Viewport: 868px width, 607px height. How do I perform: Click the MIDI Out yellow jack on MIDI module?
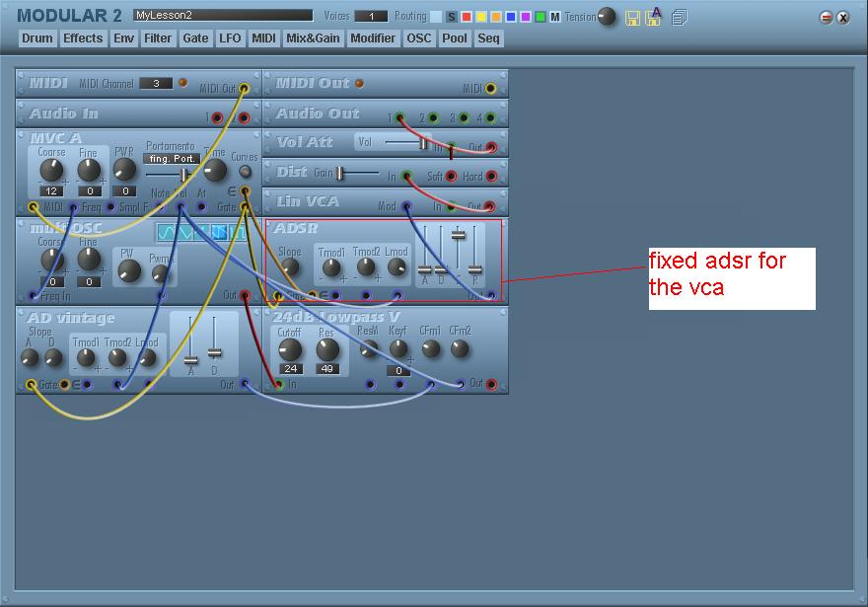point(244,89)
